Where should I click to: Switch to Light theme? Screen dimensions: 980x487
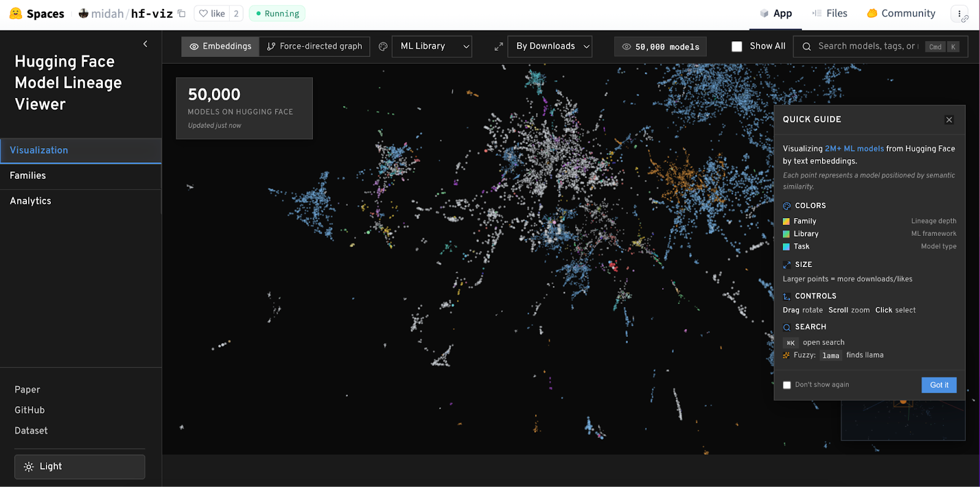point(80,467)
